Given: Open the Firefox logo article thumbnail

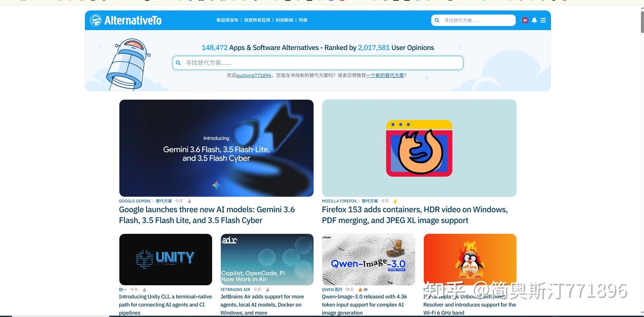Looking at the screenshot, I should 419,148.
